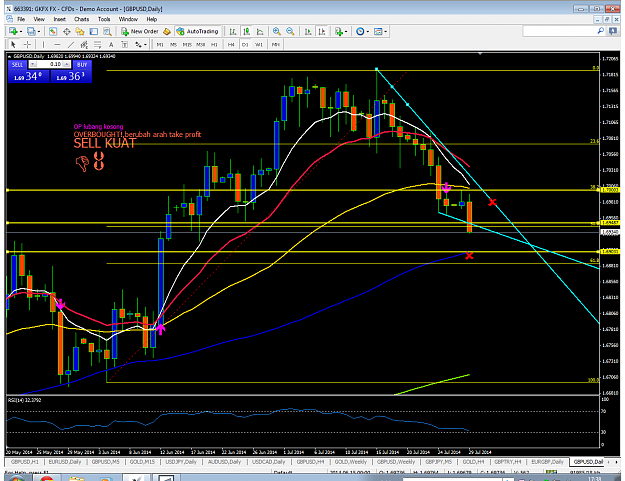Screen dimensions: 625x481
Task: Switch to candlestick chart mode
Action: point(247,31)
